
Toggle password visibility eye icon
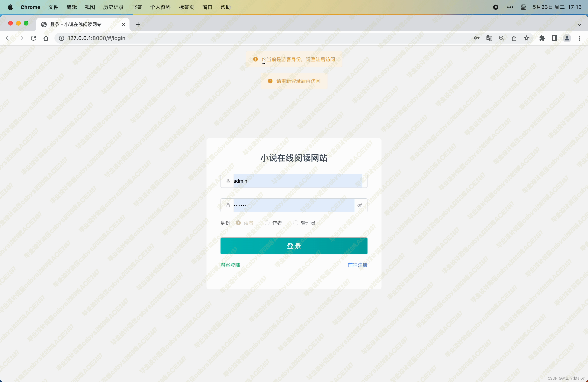(360, 205)
